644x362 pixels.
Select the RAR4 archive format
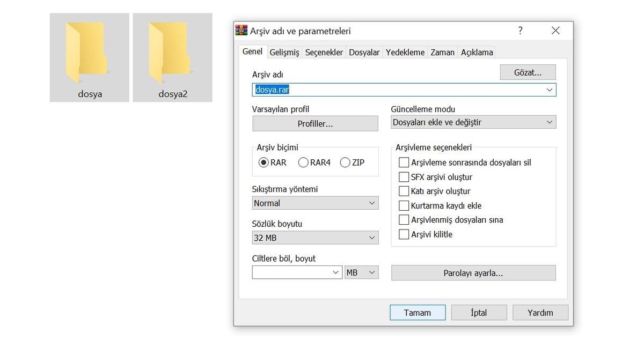[x=304, y=162]
